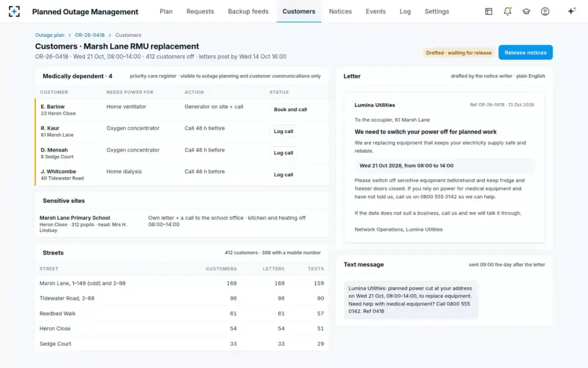
Task: Click the text message preview bubble
Action: click(411, 300)
